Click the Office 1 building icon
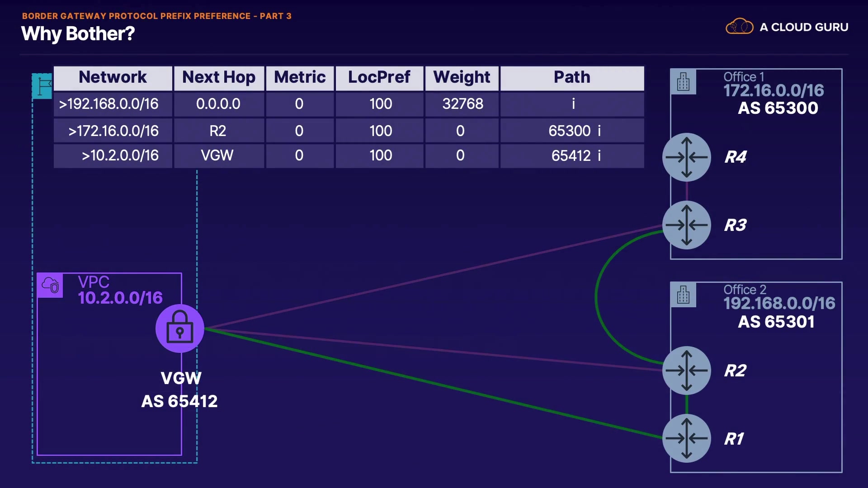868x488 pixels. (683, 82)
